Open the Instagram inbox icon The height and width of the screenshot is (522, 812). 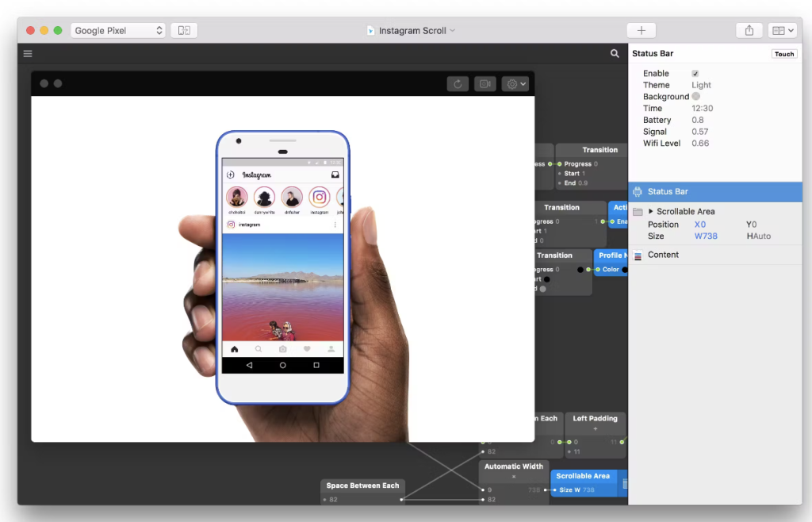tap(335, 175)
